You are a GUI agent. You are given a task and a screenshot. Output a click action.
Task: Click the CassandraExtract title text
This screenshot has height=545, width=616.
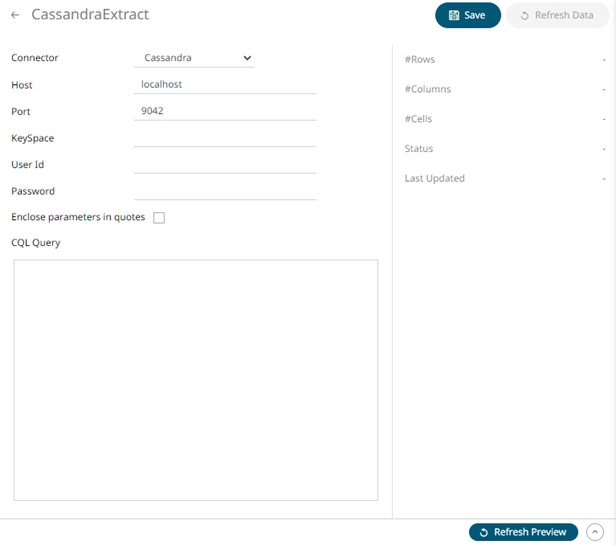click(90, 15)
